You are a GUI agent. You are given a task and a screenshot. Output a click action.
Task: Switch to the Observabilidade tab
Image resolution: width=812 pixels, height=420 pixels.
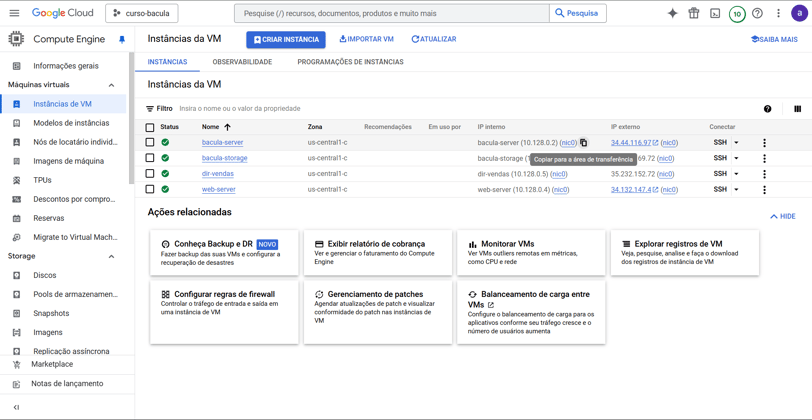[242, 62]
